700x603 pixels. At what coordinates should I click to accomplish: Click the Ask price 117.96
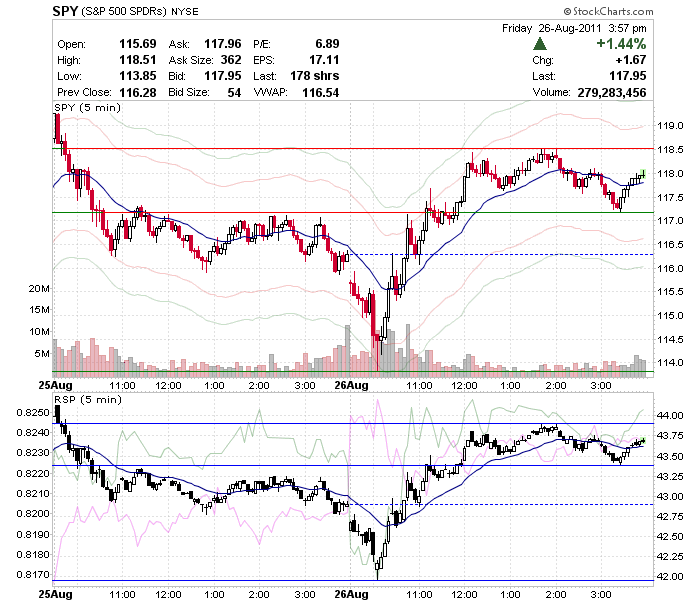click(x=222, y=44)
